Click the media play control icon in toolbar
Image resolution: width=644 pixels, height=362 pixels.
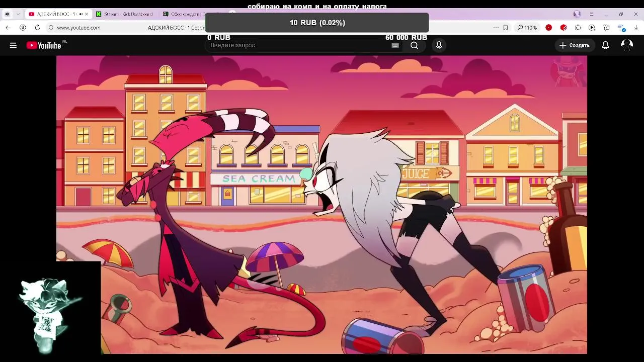tap(592, 28)
